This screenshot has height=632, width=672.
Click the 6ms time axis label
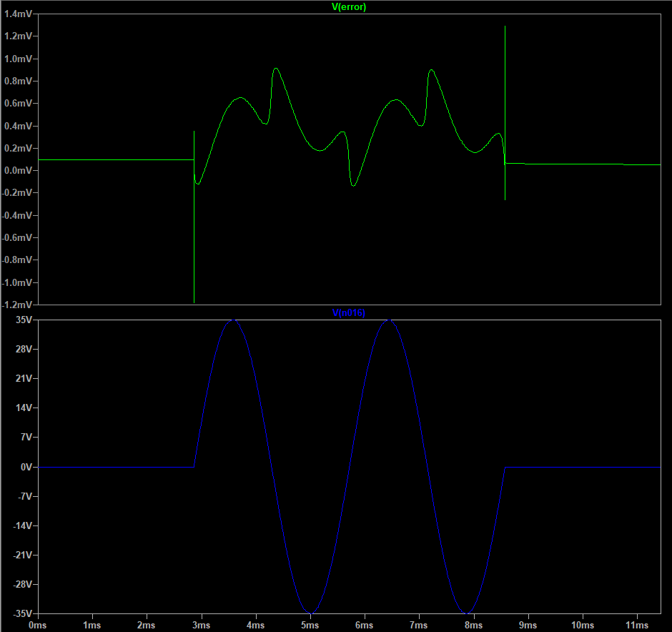coord(365,626)
